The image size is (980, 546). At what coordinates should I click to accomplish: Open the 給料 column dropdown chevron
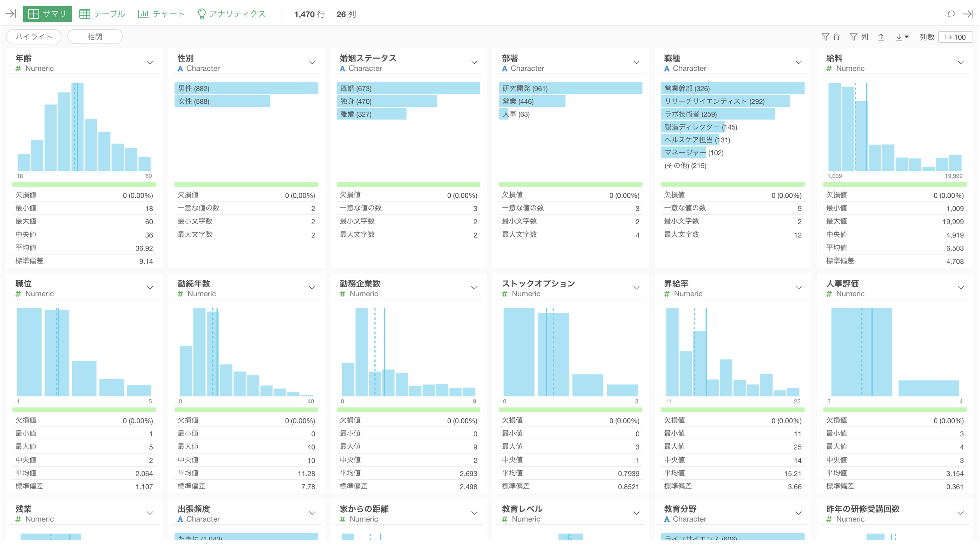(x=961, y=63)
